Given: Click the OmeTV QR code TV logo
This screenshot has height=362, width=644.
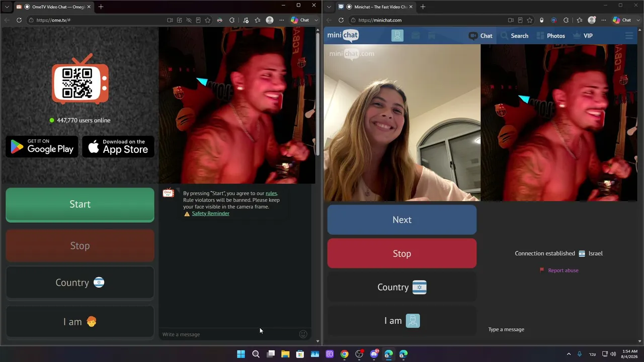Looking at the screenshot, I should (80, 79).
